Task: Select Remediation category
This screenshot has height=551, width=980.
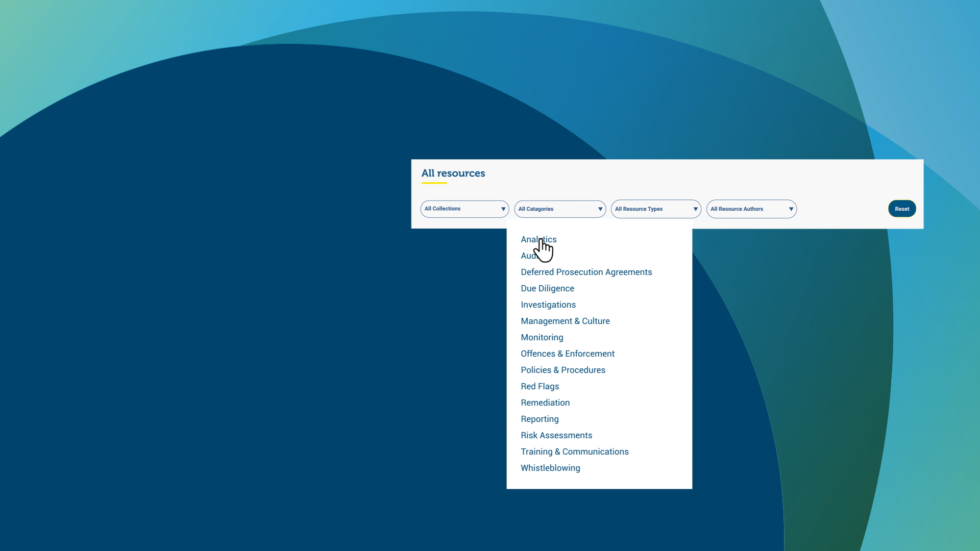Action: click(x=545, y=403)
